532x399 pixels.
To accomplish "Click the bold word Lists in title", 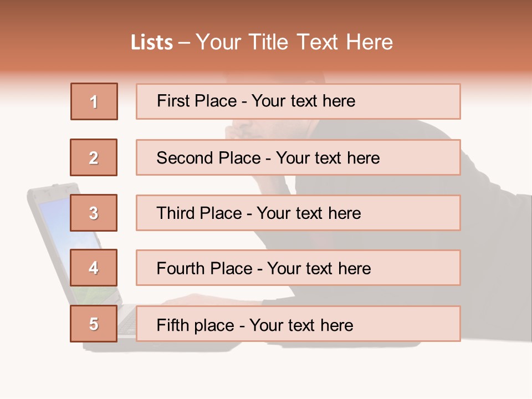I will [x=152, y=43].
